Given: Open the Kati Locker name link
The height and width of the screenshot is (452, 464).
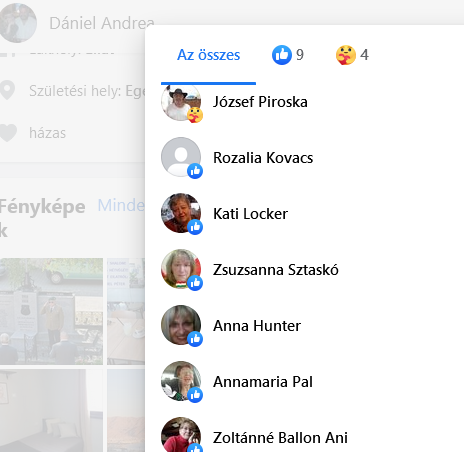Looking at the screenshot, I should [x=250, y=214].
